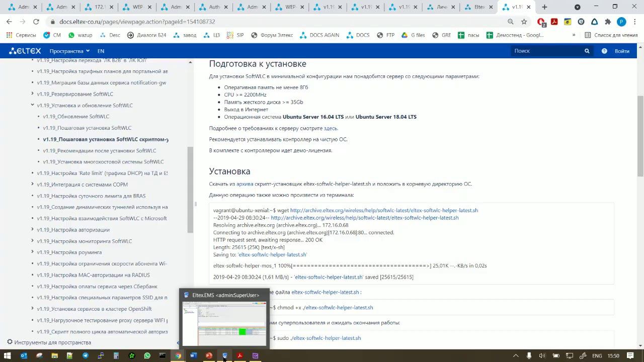Open the tab search dropdown button
Image resolution: width=644 pixels, height=362 pixels.
(577, 7)
